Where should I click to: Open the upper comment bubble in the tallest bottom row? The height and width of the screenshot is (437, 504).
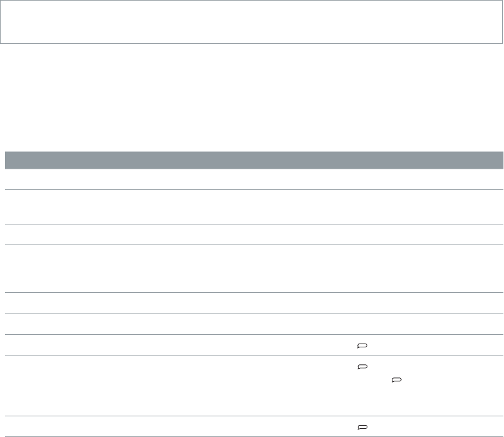click(x=362, y=367)
